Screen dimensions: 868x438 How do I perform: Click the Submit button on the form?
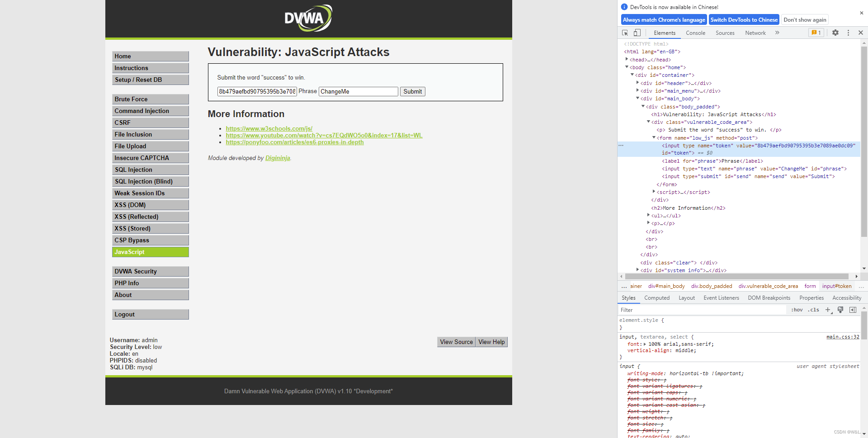(x=412, y=91)
